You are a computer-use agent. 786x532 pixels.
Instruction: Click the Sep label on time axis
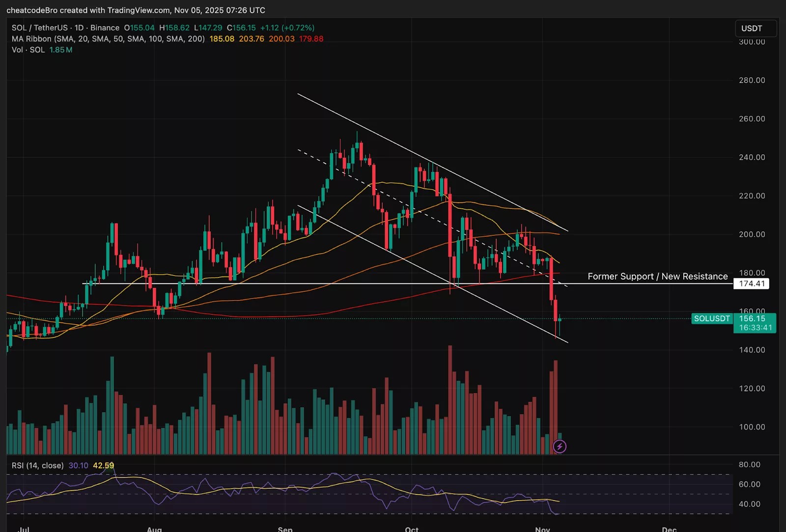point(285,529)
